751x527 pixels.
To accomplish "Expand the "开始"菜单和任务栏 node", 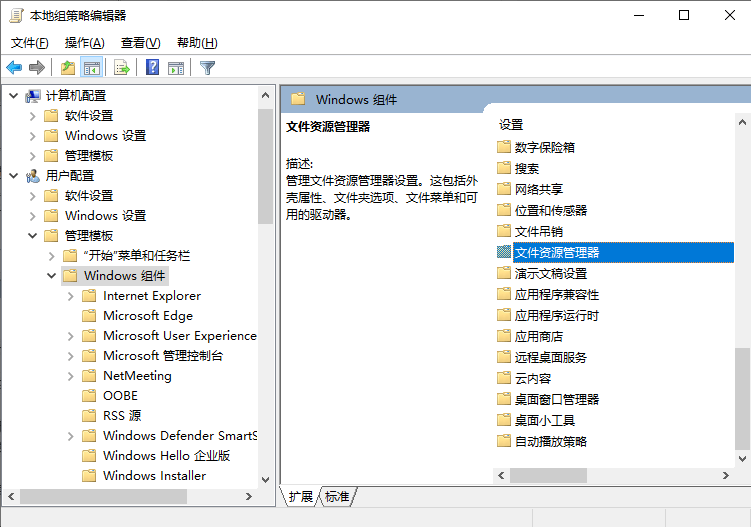I will pos(52,256).
